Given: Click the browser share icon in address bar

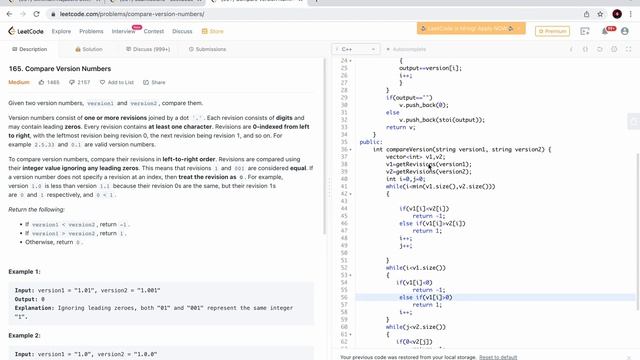Looking at the screenshot, I should [587, 14].
